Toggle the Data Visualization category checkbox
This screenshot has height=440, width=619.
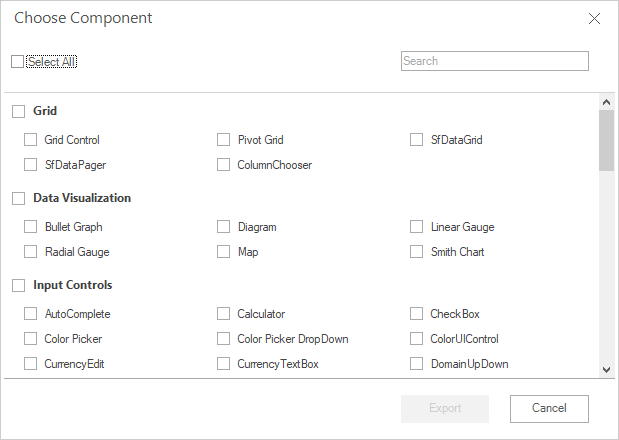tap(18, 198)
